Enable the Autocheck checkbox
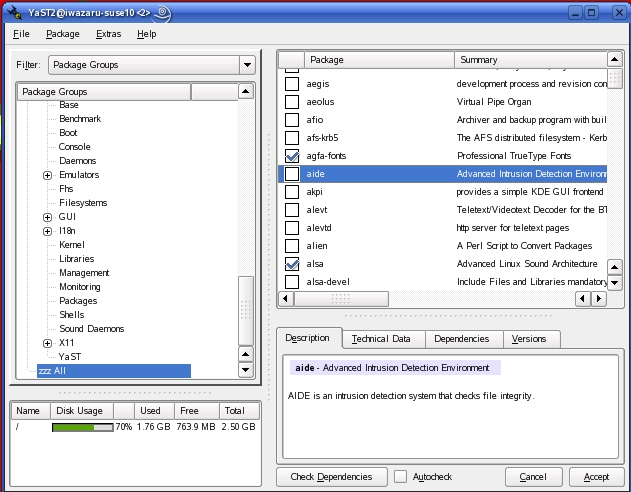Screen dimensions: 631x492 [401, 477]
